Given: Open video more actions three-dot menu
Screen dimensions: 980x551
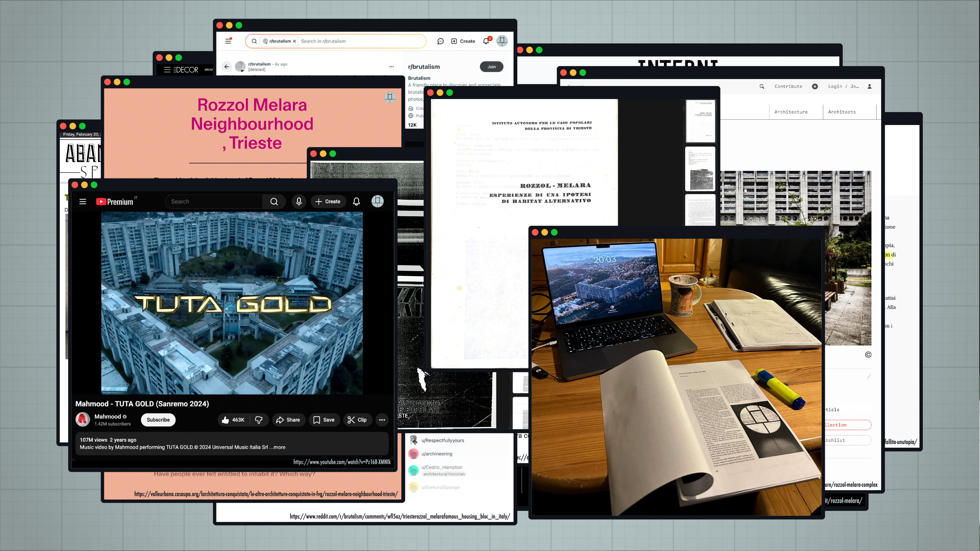Looking at the screenshot, I should (x=382, y=420).
